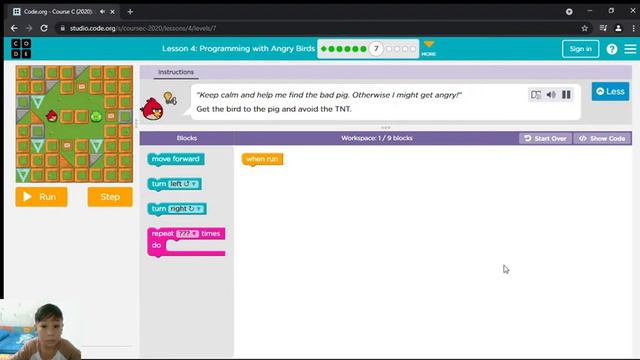Collapse instructions with the Less button
The image size is (640, 360).
(610, 91)
